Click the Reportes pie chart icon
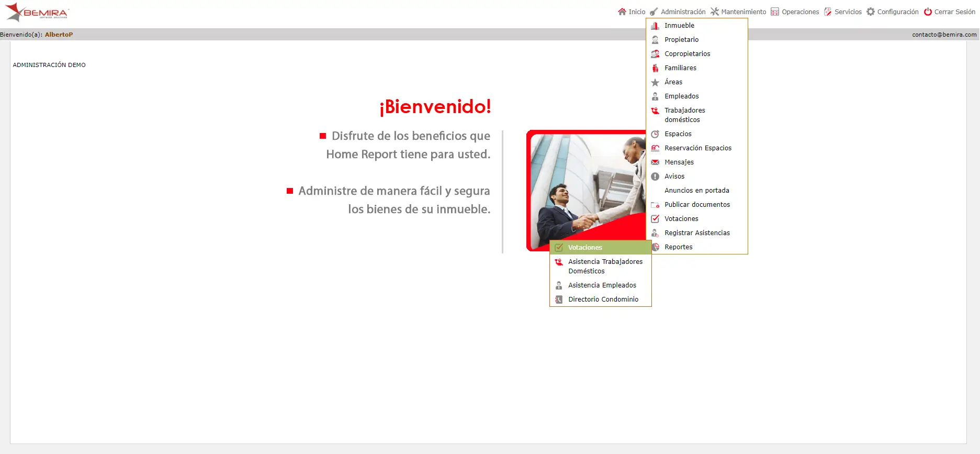Viewport: 980px width, 454px height. click(656, 247)
